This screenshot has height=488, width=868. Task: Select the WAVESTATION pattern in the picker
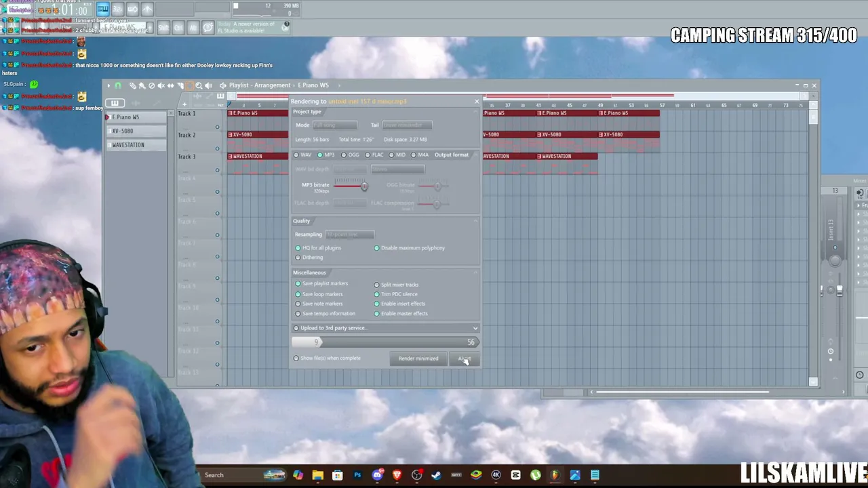136,145
